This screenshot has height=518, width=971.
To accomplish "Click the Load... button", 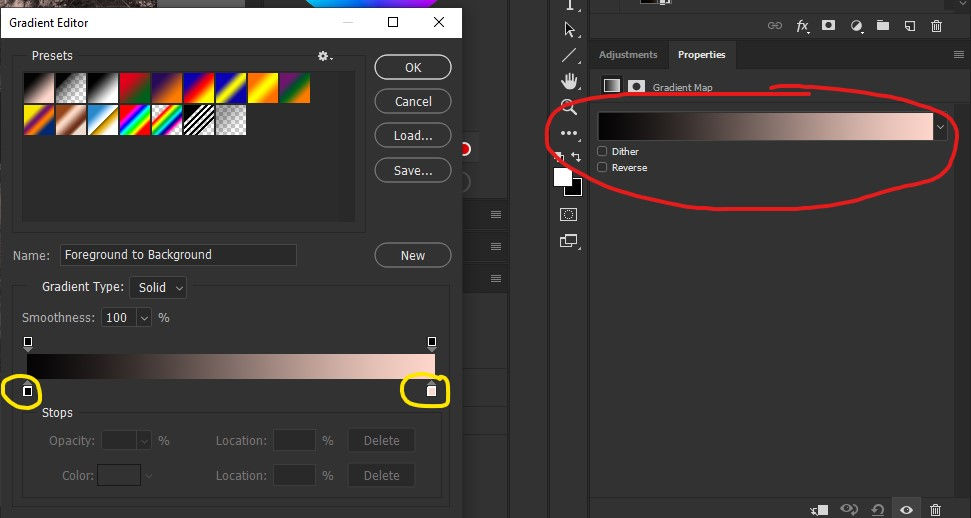I will point(413,136).
